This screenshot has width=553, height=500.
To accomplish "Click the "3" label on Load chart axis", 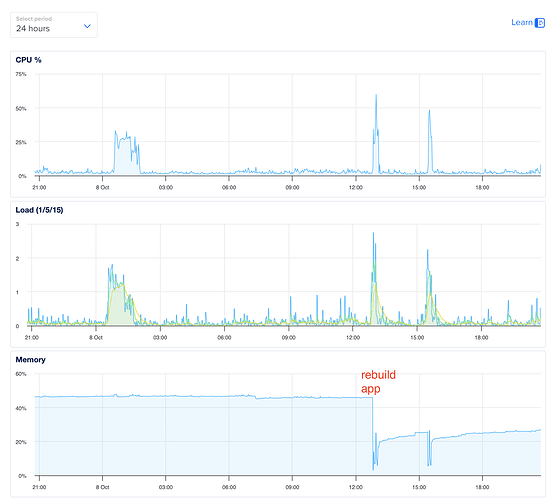I will 17,224.
